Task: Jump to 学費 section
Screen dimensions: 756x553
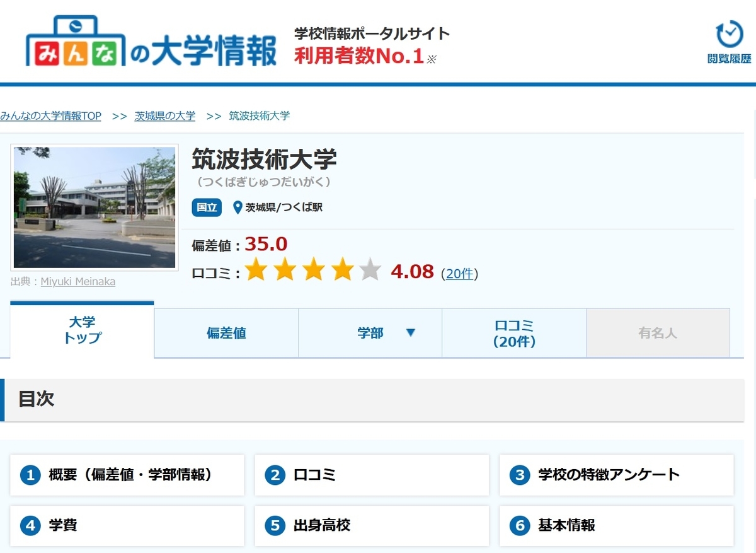Action: click(127, 525)
